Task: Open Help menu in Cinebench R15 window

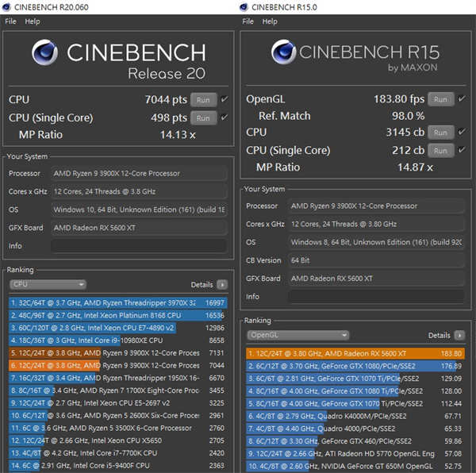Action: click(270, 21)
